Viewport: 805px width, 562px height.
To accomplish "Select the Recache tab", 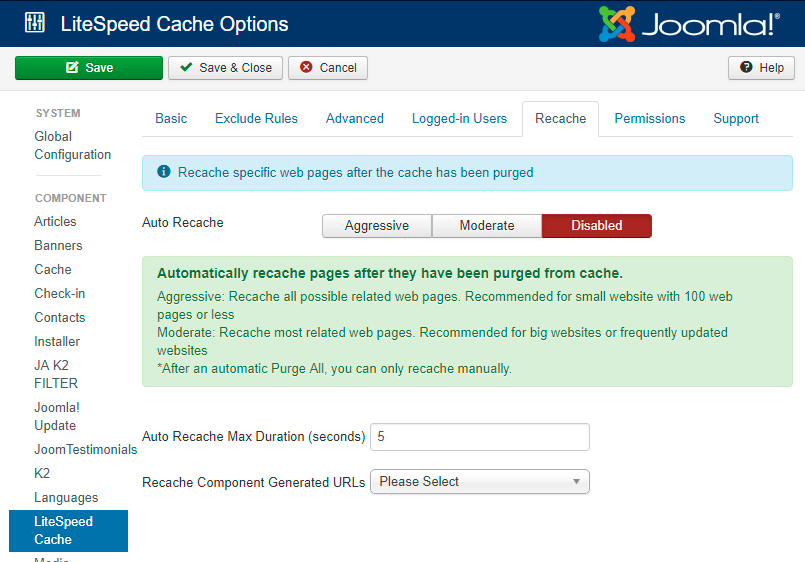I will [x=560, y=119].
